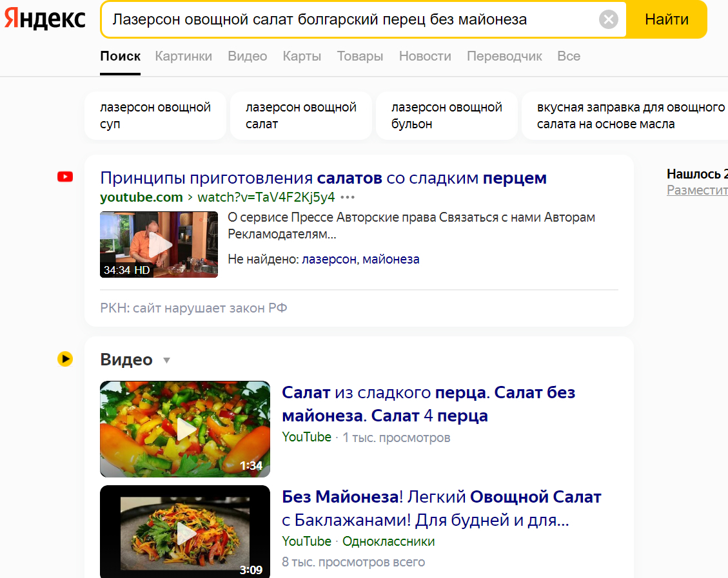Open the Видео section heading
This screenshot has height=578, width=728.
pyautogui.click(x=126, y=360)
